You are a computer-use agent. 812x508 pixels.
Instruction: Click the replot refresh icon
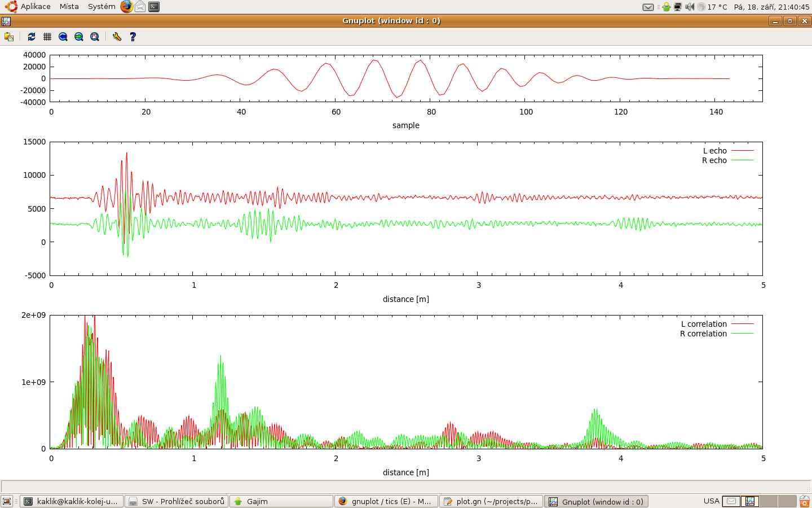(32, 37)
